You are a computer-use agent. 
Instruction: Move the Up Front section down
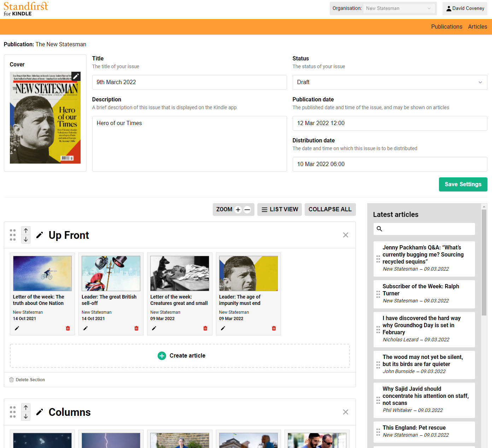point(26,239)
